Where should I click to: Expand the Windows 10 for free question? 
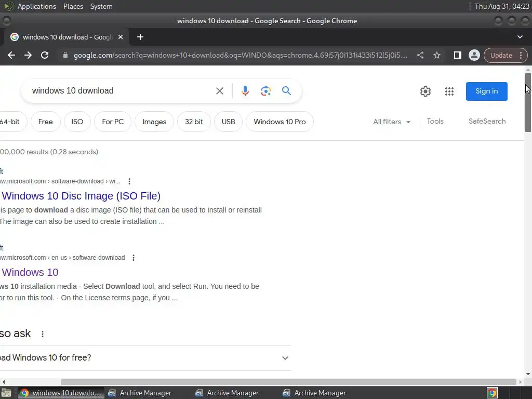(x=145, y=357)
